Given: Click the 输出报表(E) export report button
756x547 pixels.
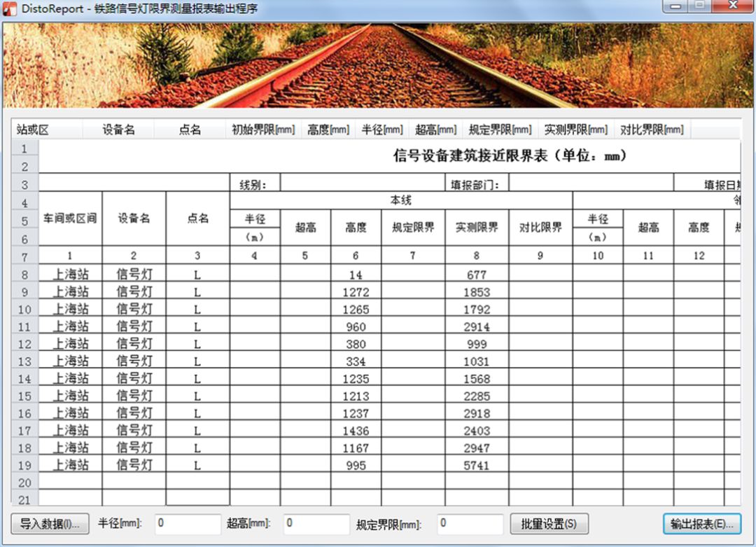Looking at the screenshot, I should coord(700,524).
